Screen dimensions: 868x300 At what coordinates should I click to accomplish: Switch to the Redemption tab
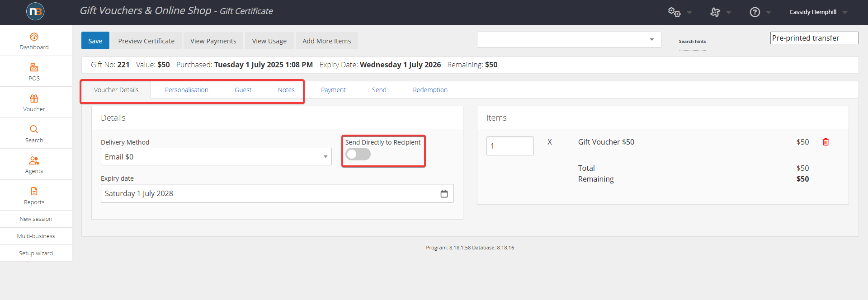(430, 90)
